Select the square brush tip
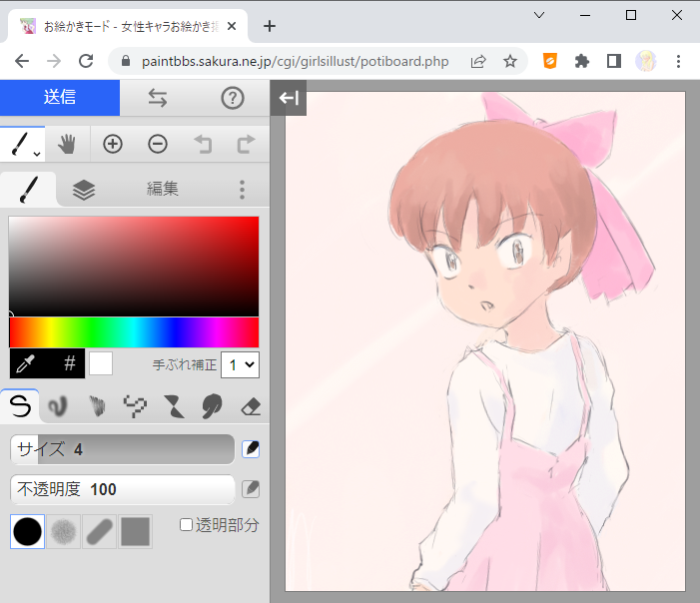The width and height of the screenshot is (700, 603). (x=135, y=531)
